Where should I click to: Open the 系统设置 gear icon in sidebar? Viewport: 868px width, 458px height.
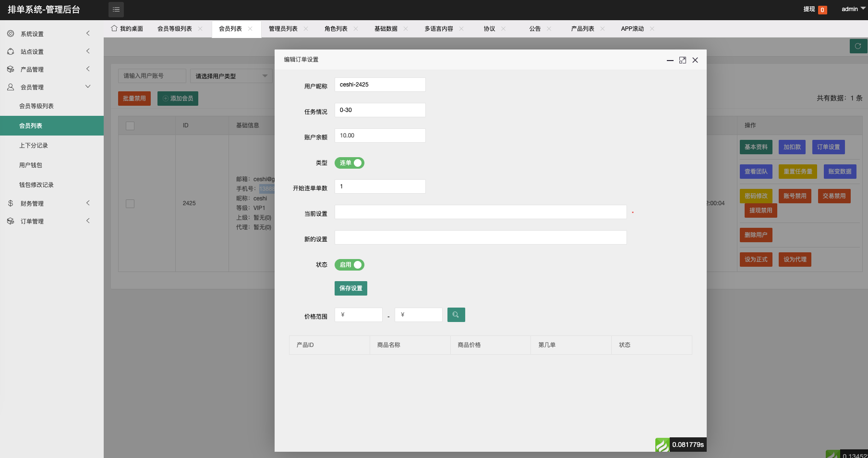[11, 34]
